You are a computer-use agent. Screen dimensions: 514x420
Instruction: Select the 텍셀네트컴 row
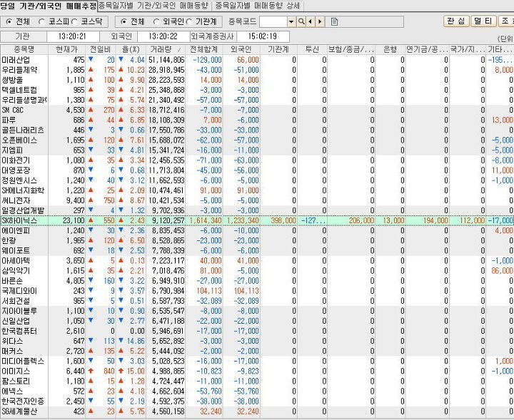tap(257, 90)
